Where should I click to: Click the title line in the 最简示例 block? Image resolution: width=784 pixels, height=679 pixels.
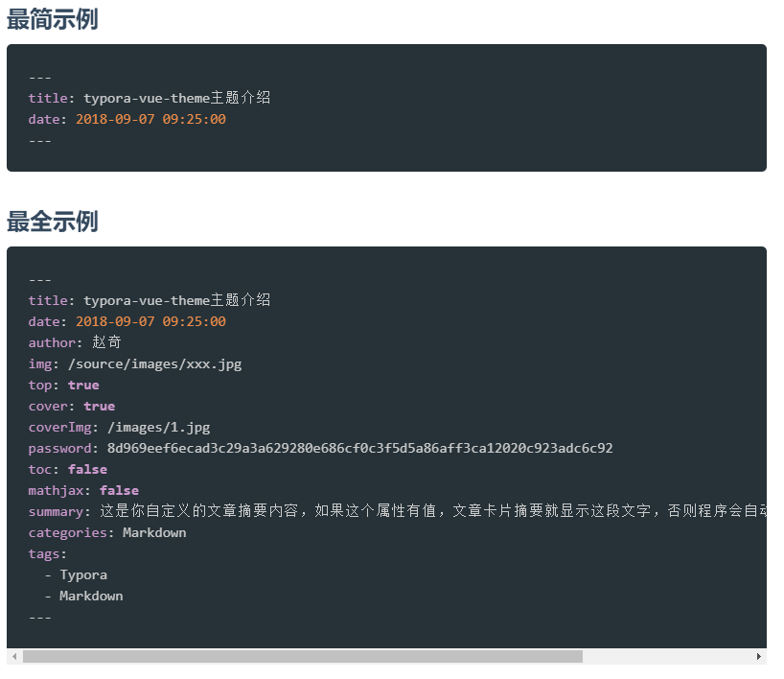pos(149,98)
